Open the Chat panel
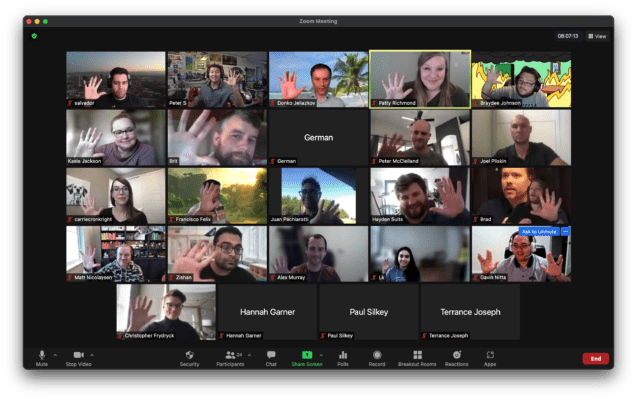The height and width of the screenshot is (400, 637). click(271, 356)
